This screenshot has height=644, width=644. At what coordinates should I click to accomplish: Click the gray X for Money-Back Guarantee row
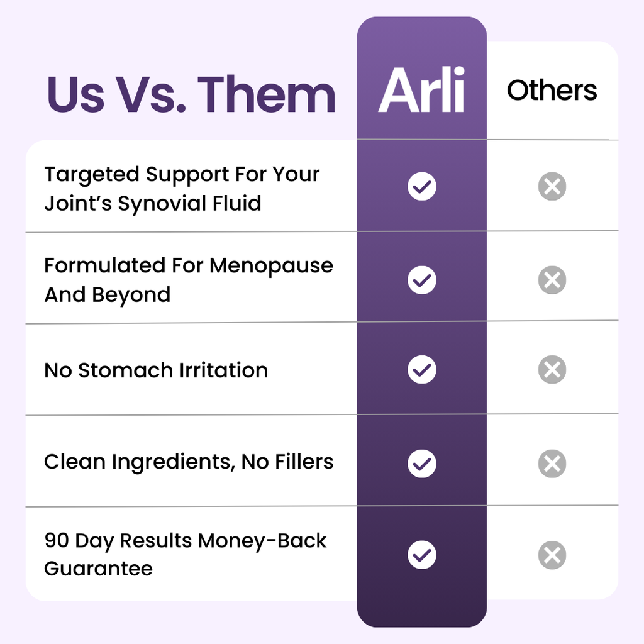coord(552,555)
